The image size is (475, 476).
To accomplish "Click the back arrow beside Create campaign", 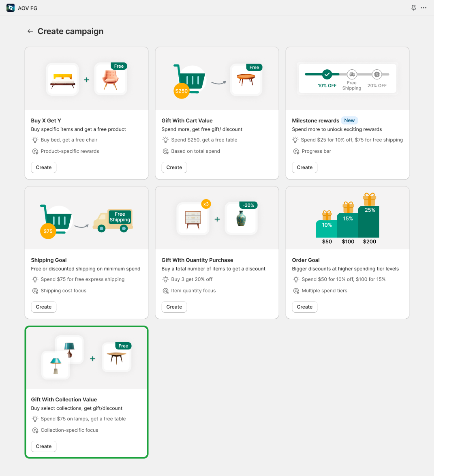I will point(30,31).
